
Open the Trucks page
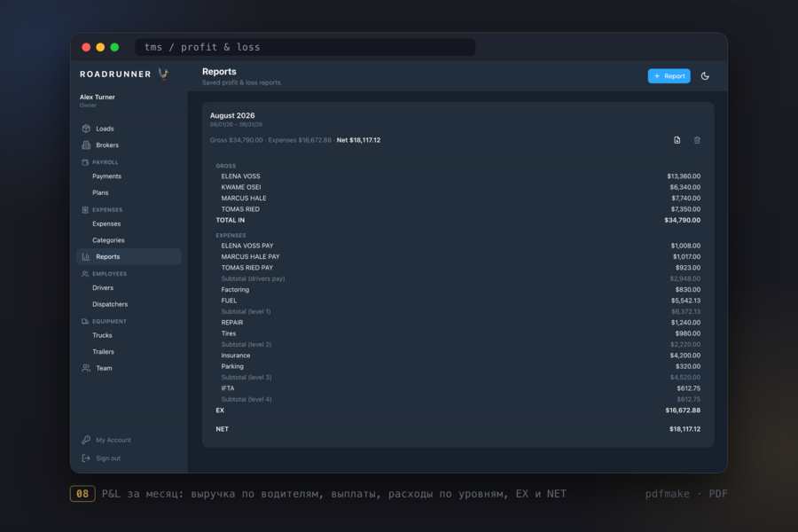coord(102,335)
